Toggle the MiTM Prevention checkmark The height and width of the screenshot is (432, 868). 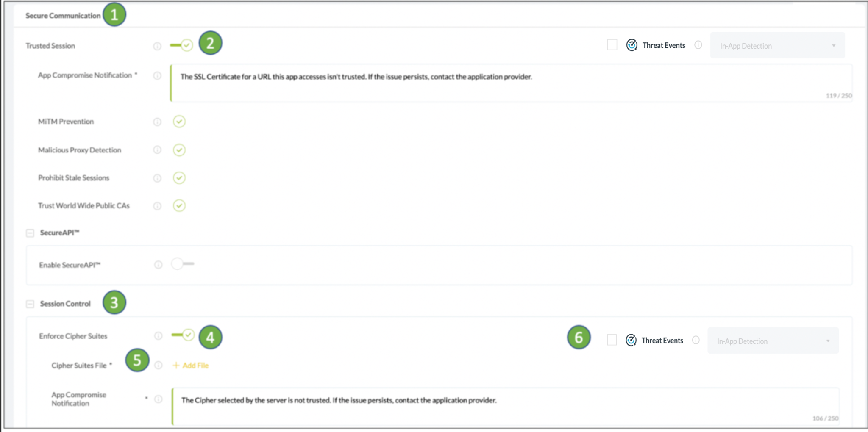click(179, 122)
